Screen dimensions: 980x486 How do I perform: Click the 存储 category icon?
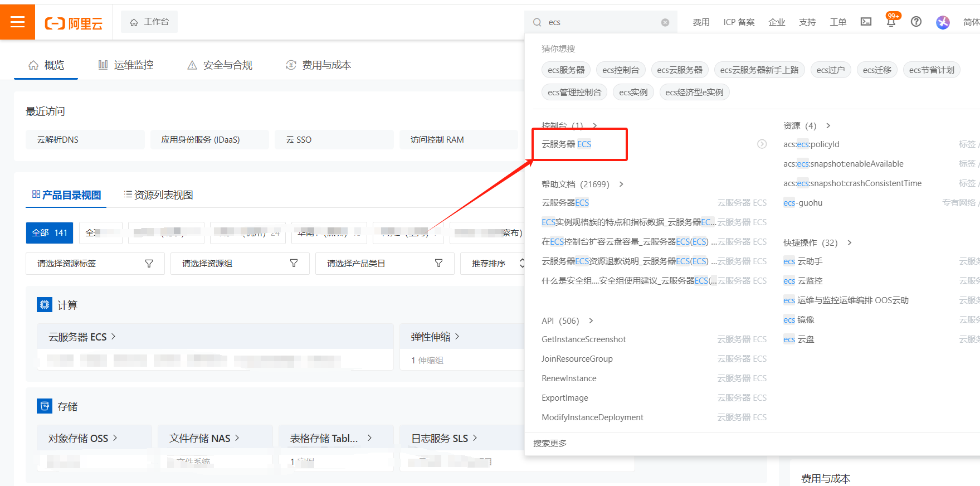click(x=45, y=406)
